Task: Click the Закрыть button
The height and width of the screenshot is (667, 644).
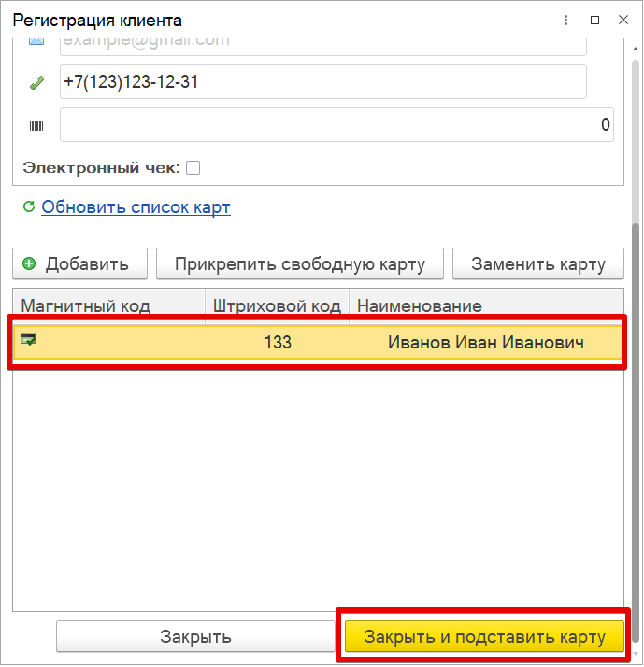Action: tap(195, 636)
